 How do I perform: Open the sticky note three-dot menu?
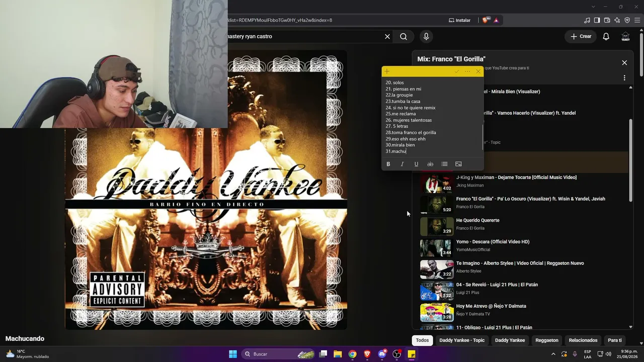[x=467, y=71]
